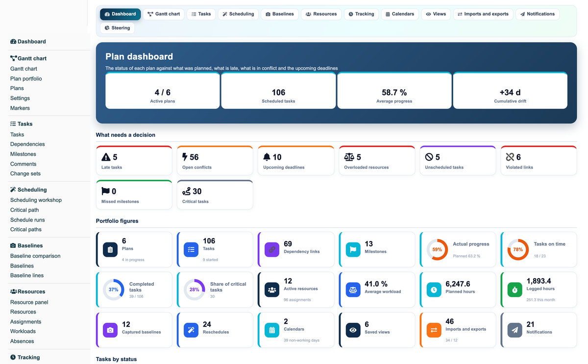Click the Share of critical tasks 28% ring

(x=194, y=290)
